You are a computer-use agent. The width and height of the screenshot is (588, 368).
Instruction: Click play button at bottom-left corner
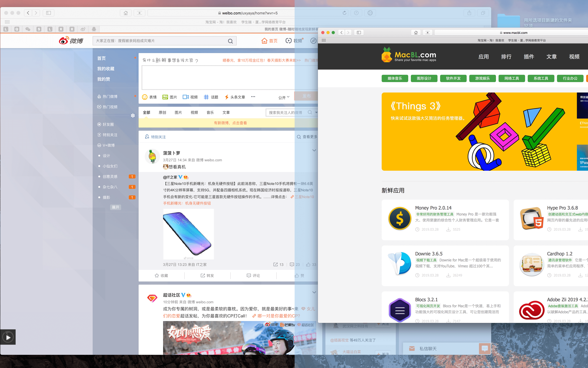click(8, 337)
